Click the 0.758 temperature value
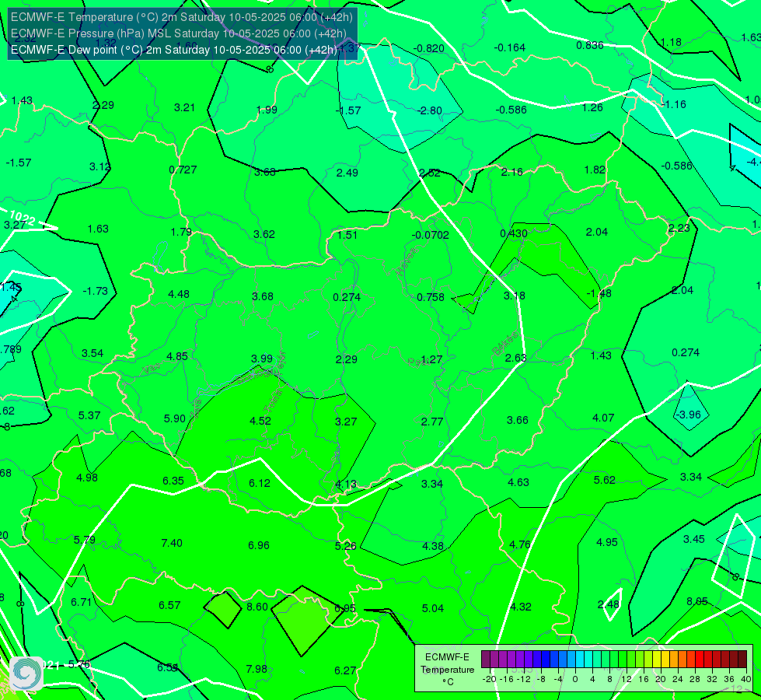The width and height of the screenshot is (761, 700). 431,297
